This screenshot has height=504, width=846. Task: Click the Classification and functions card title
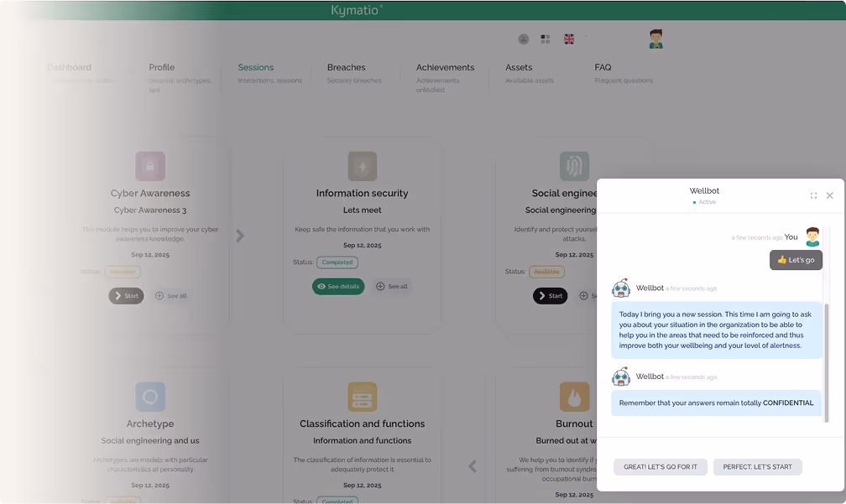362,423
